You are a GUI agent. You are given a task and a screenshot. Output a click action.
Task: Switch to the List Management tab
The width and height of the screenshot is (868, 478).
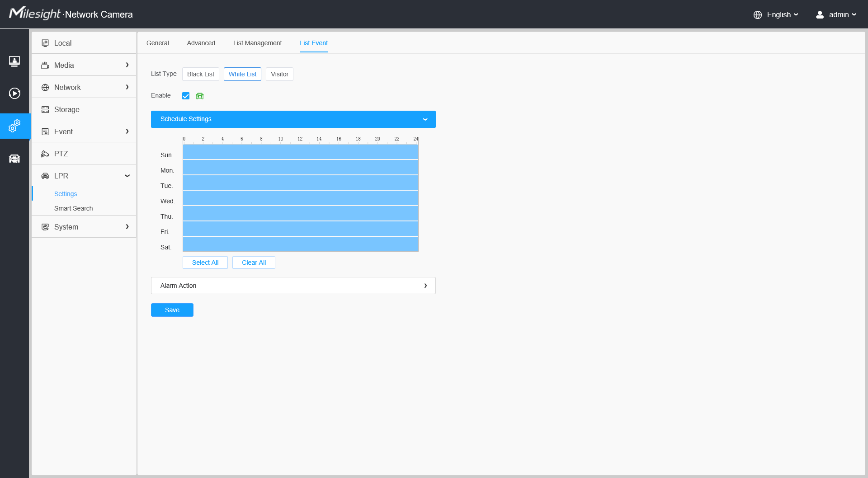point(257,43)
